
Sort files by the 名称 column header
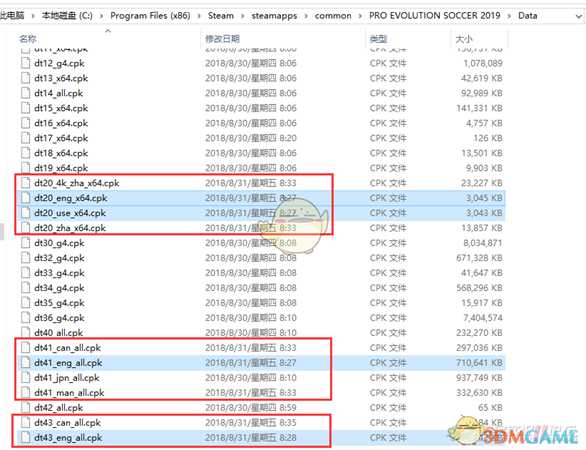point(28,38)
